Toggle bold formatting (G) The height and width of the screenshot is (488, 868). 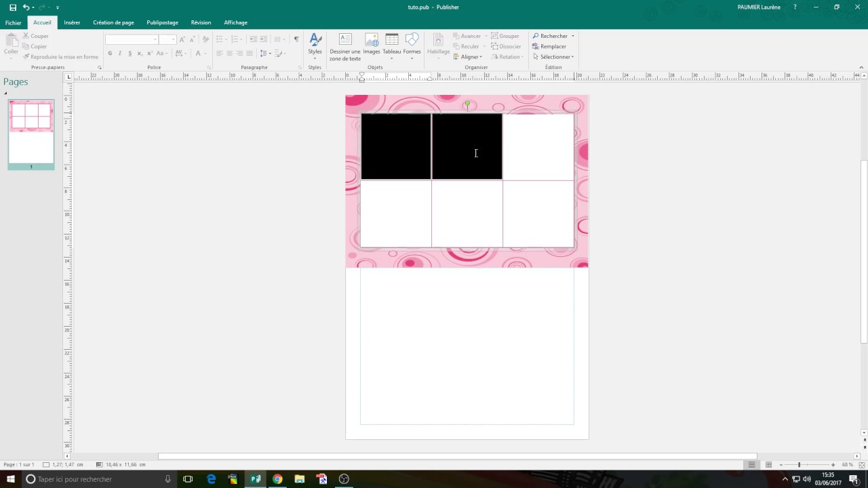click(x=110, y=54)
